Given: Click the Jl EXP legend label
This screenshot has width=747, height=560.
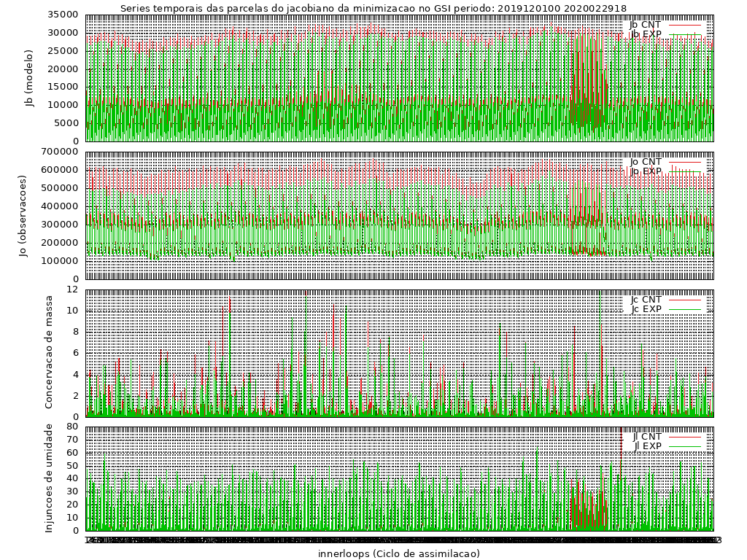Looking at the screenshot, I should tap(647, 446).
